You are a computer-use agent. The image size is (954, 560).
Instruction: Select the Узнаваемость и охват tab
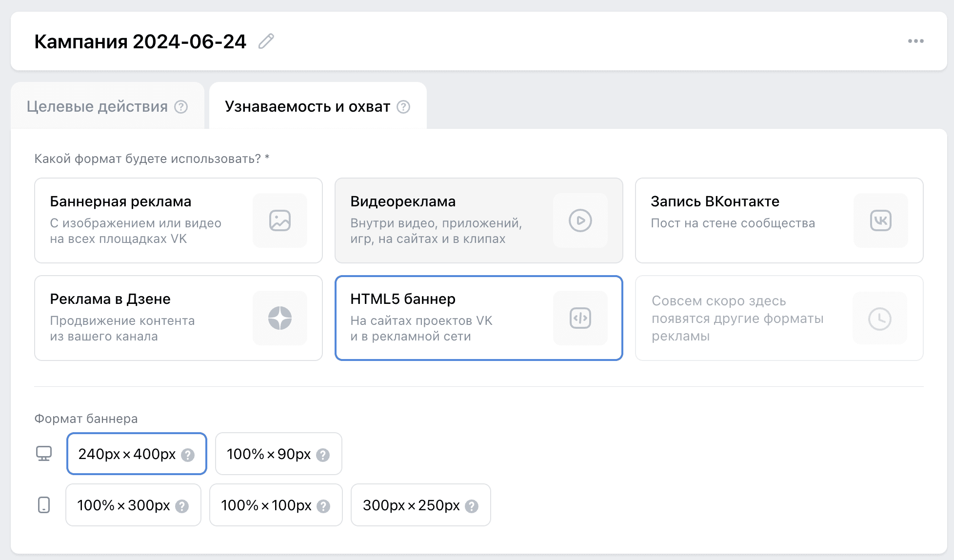pos(307,106)
